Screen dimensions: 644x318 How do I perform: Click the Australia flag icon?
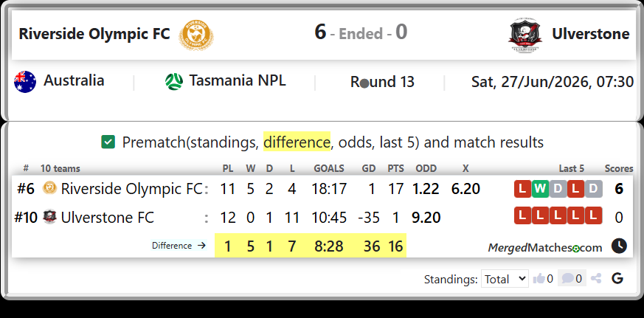(25, 81)
